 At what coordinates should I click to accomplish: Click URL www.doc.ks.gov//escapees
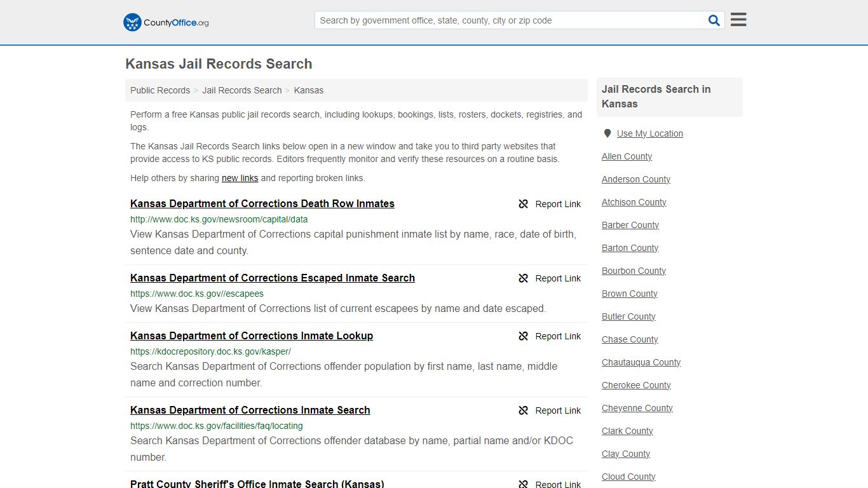[197, 294]
